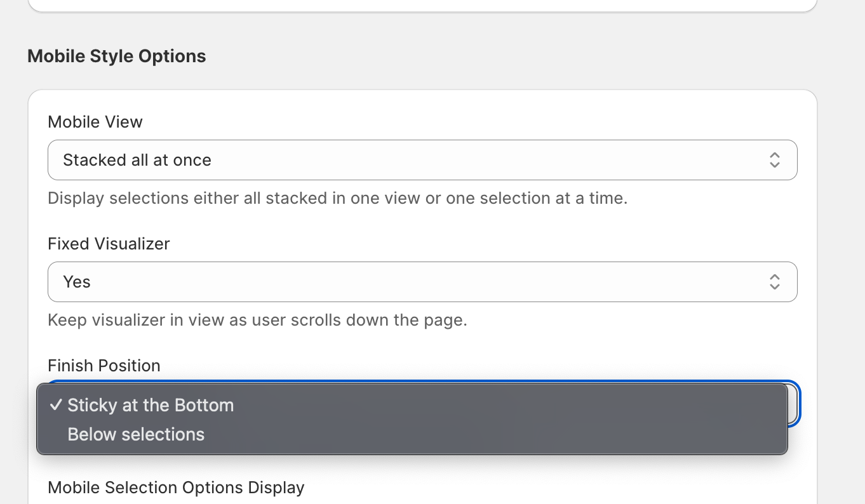Click the Mobile Style Options heading

point(117,56)
